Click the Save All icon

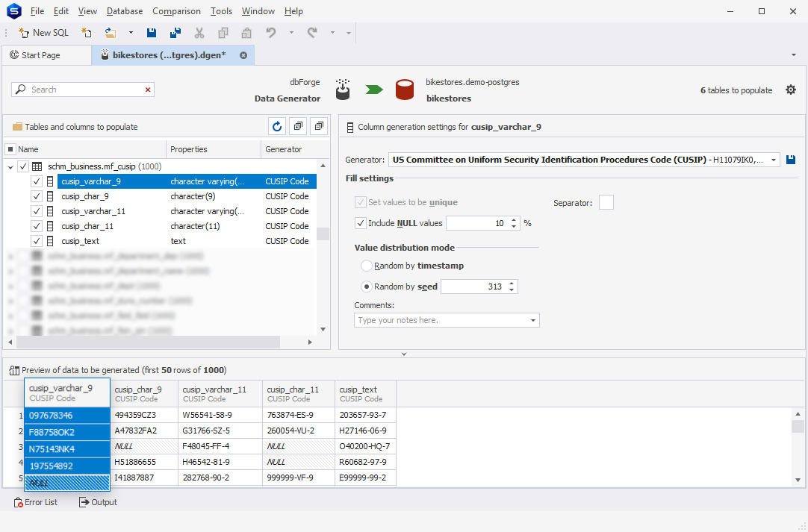point(175,32)
